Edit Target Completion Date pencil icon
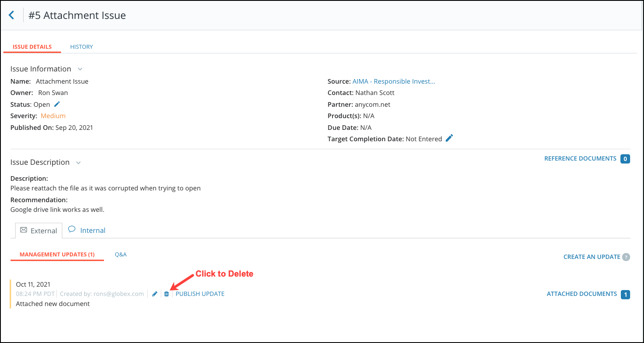This screenshot has height=343, width=644. [x=449, y=138]
